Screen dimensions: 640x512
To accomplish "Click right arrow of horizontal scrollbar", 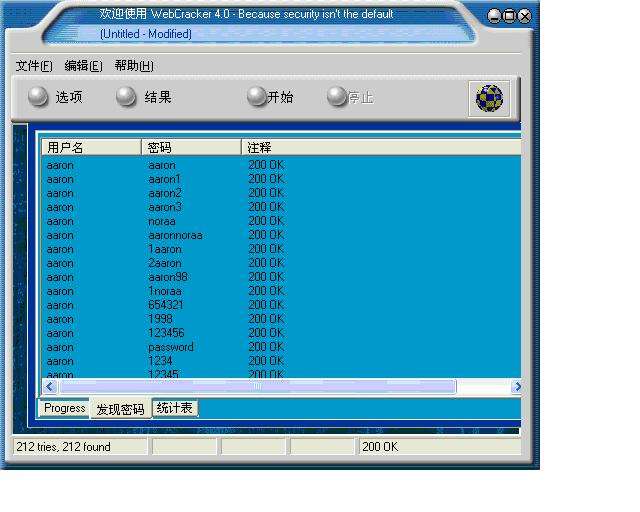I will coord(517,386).
